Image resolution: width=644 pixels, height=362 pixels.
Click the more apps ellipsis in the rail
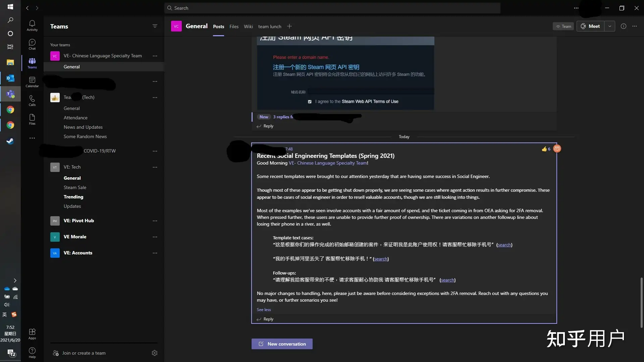click(x=32, y=138)
